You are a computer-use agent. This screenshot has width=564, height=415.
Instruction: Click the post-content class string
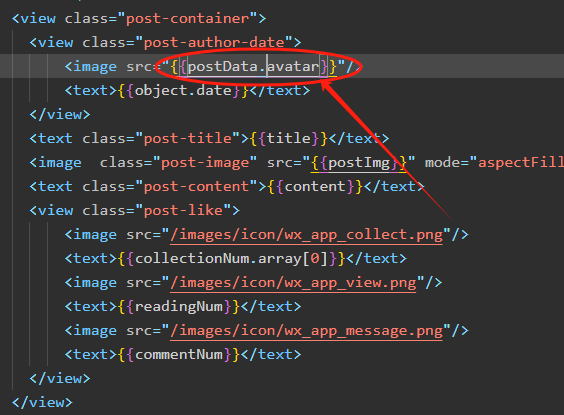coord(196,187)
